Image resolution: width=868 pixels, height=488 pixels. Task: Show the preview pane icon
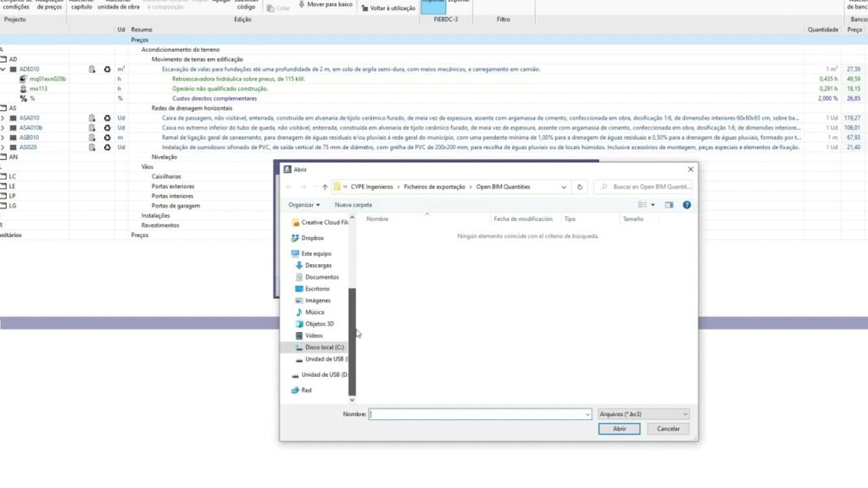click(669, 204)
